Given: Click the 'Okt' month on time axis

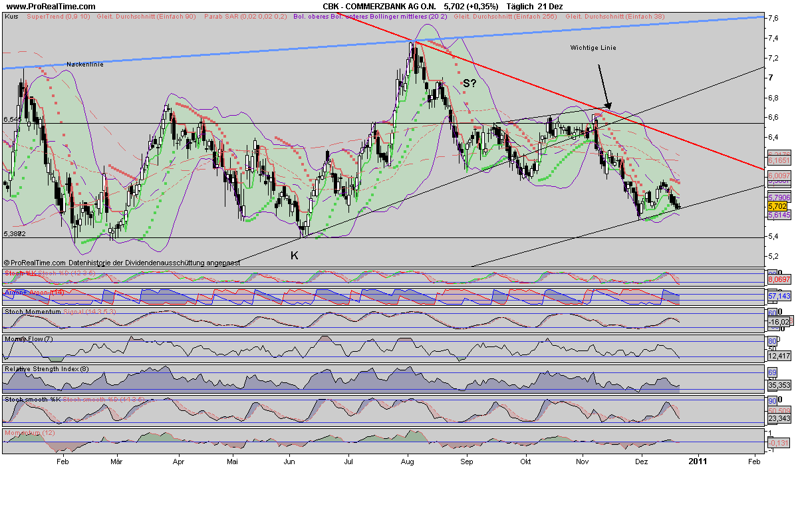Looking at the screenshot, I should [526, 460].
